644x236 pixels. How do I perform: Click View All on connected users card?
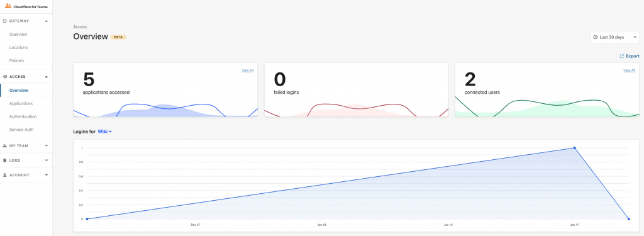(x=629, y=70)
